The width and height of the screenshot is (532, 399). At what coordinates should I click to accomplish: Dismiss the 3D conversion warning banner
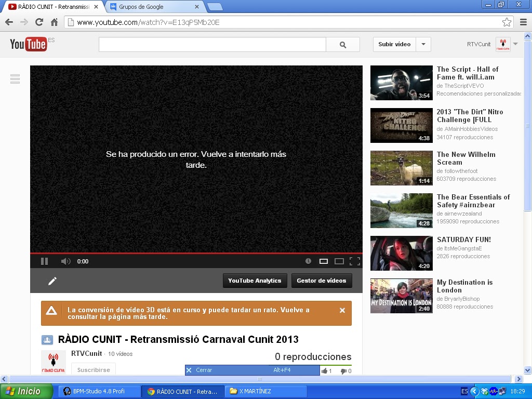[x=342, y=310]
